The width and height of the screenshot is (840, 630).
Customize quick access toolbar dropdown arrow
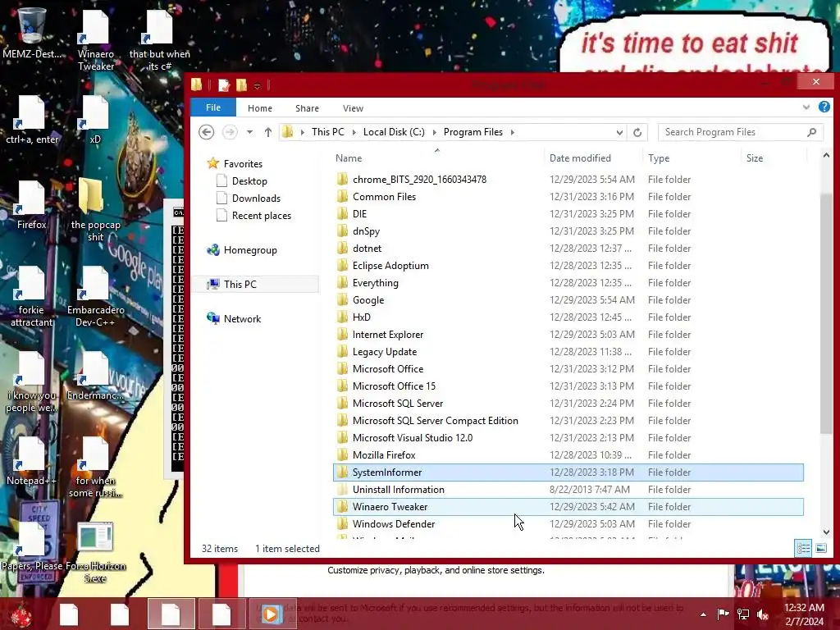pyautogui.click(x=257, y=85)
